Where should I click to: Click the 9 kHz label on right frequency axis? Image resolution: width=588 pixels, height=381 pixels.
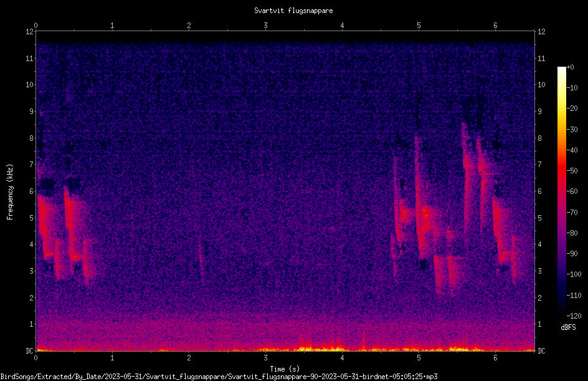tap(539, 112)
